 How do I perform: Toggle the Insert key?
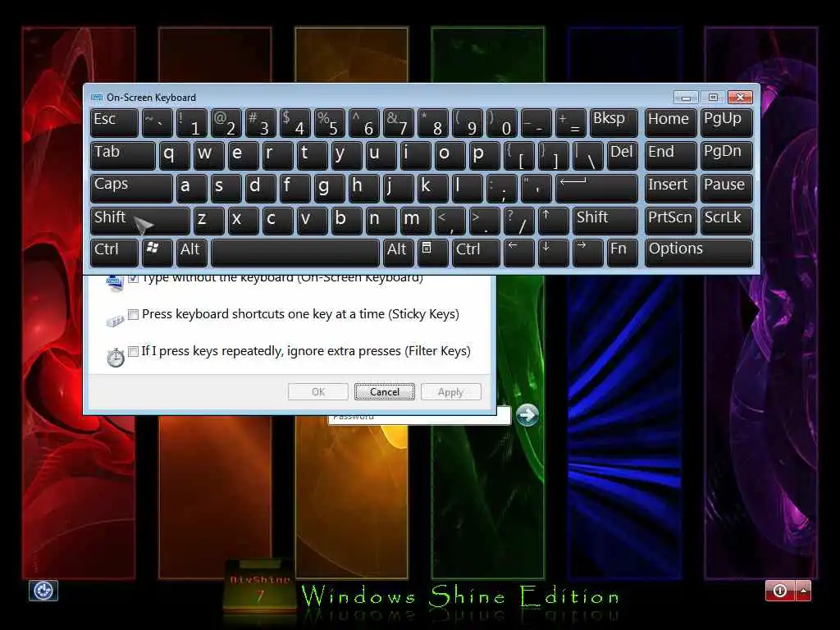[671, 188]
